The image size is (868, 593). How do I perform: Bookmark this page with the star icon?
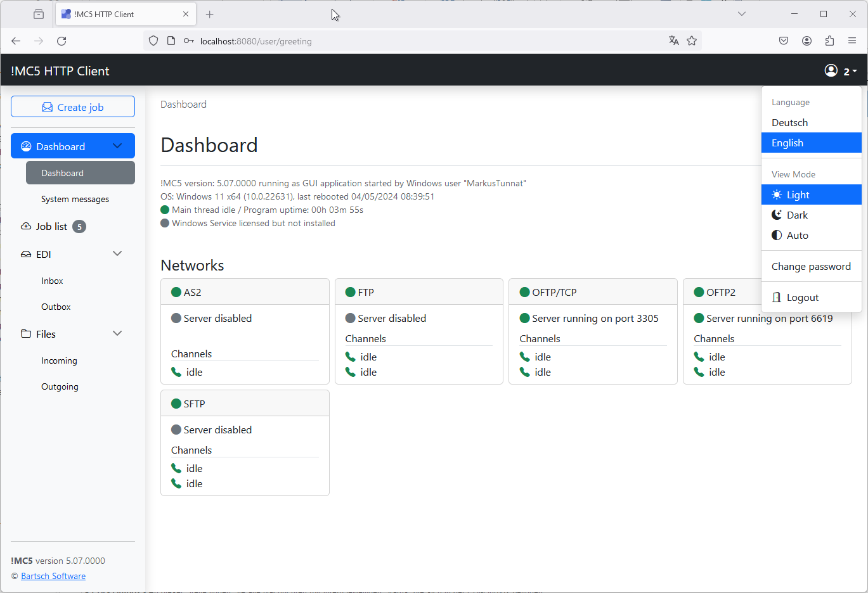[692, 41]
